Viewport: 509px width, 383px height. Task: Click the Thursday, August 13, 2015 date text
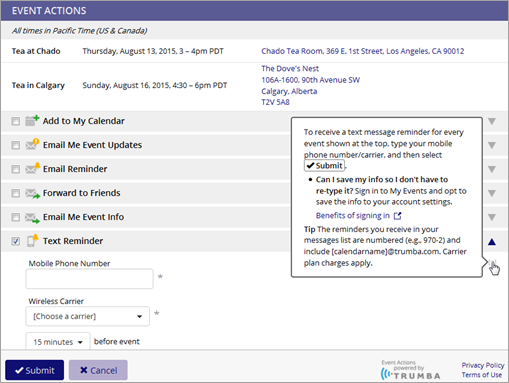pos(153,51)
